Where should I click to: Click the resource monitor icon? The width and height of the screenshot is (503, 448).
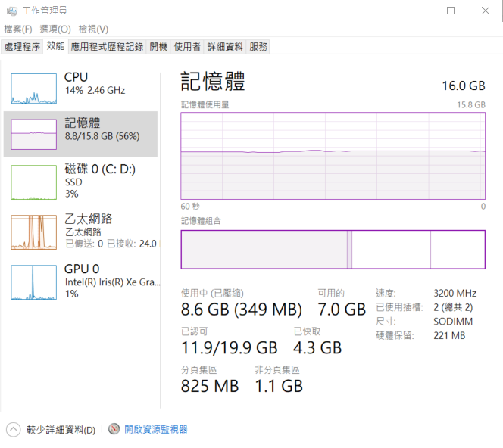point(114,429)
